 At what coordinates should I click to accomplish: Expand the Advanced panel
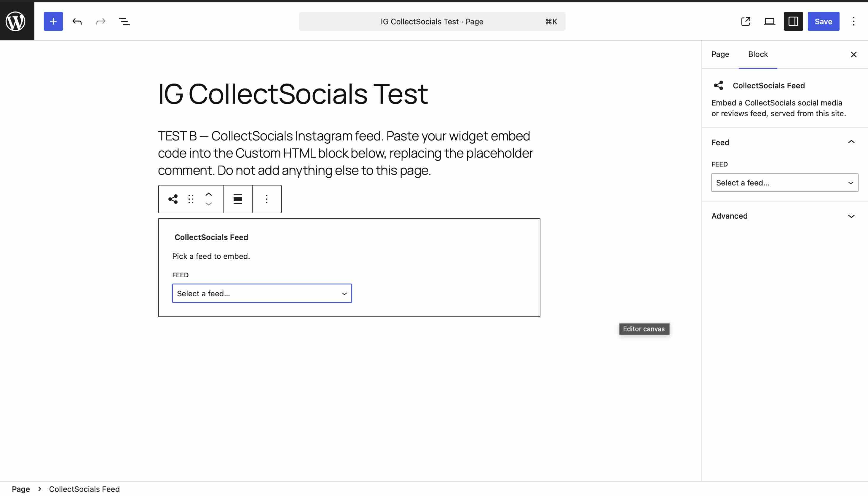[784, 216]
